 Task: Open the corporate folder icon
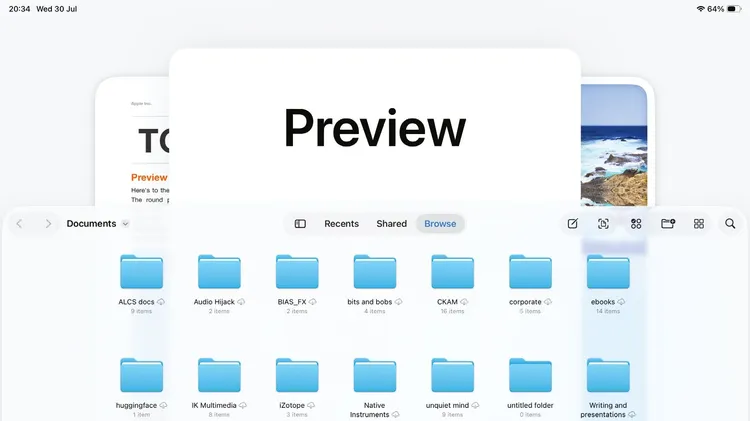[x=530, y=271]
